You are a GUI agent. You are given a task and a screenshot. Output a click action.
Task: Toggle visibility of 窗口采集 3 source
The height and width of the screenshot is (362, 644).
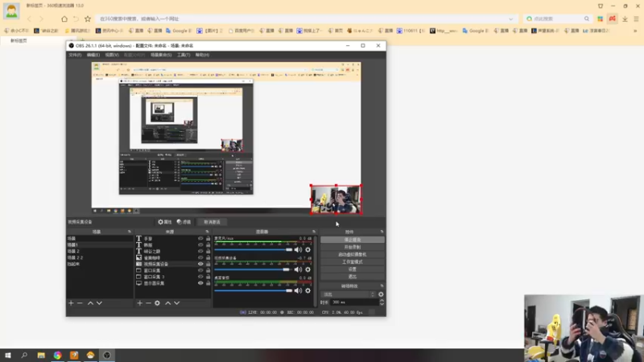[200, 277]
